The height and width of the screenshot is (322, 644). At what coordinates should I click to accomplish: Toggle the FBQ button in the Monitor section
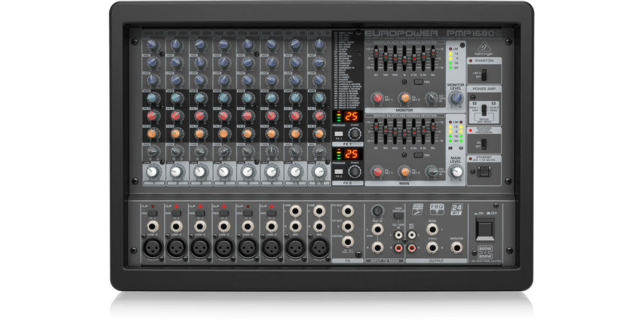click(x=418, y=82)
